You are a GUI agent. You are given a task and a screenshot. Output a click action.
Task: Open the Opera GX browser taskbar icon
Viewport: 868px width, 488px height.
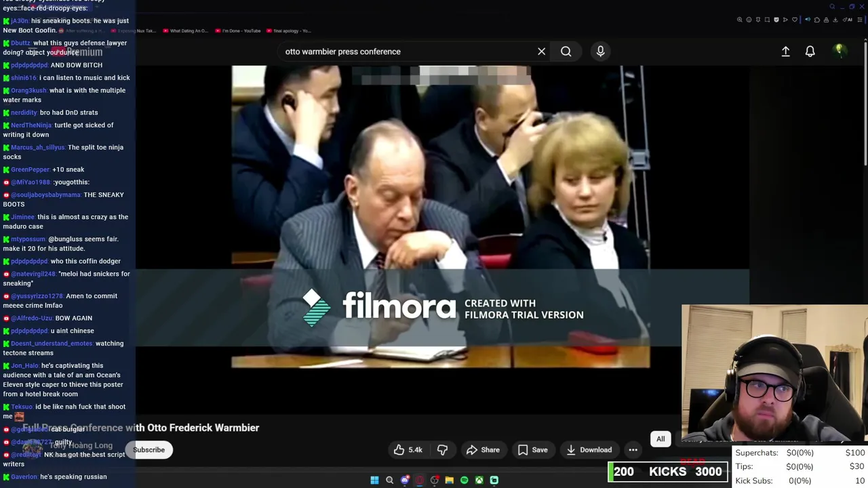coord(420,480)
